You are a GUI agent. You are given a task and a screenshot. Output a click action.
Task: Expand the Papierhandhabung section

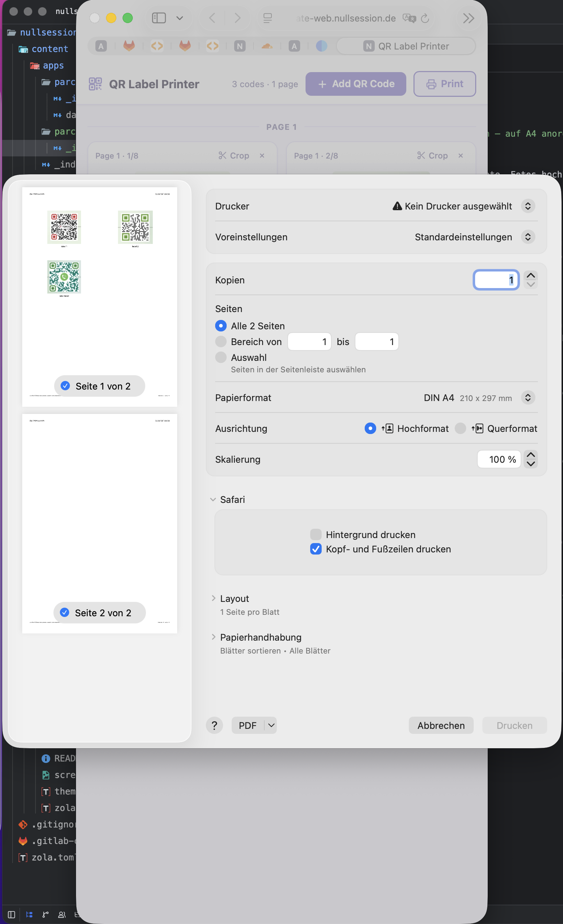[x=213, y=637]
